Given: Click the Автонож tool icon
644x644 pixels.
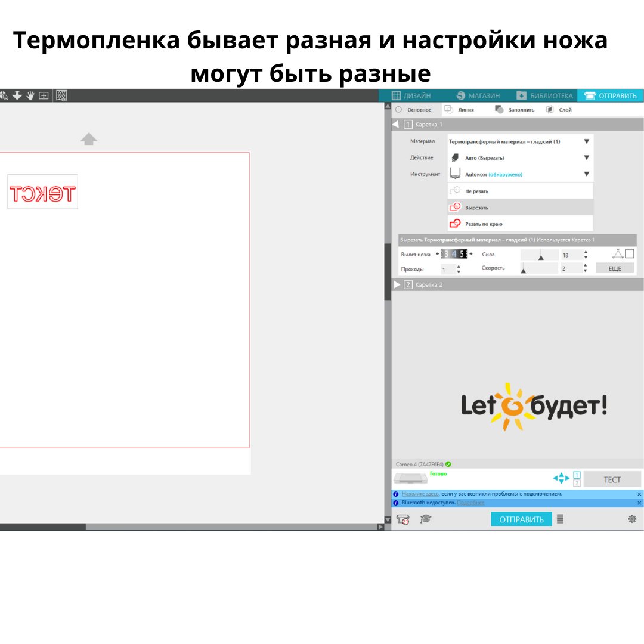Looking at the screenshot, I should [x=454, y=174].
